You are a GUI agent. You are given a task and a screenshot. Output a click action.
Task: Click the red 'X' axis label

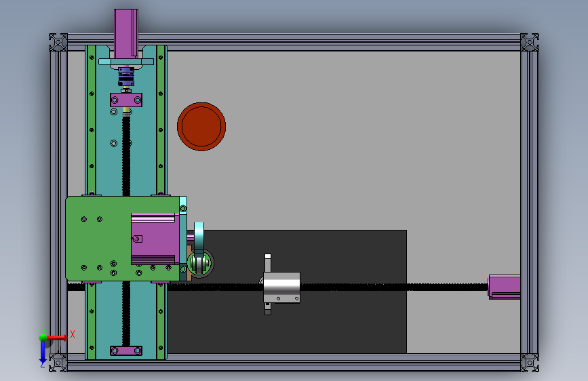tap(73, 334)
